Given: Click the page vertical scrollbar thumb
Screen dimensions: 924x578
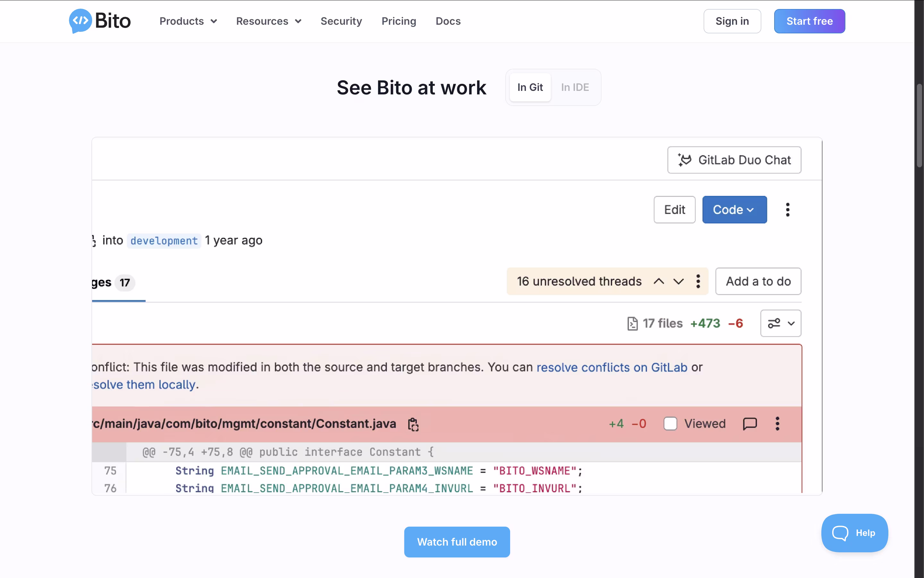Looking at the screenshot, I should pyautogui.click(x=920, y=125).
